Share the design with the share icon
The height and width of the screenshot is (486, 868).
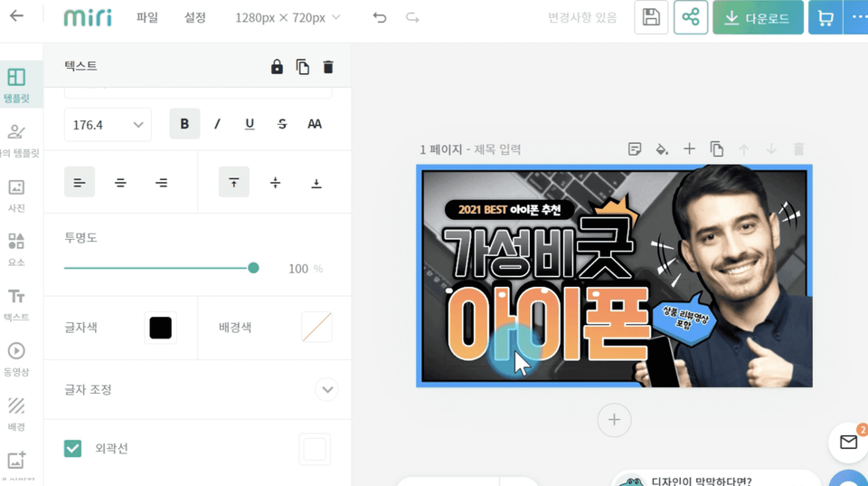690,18
